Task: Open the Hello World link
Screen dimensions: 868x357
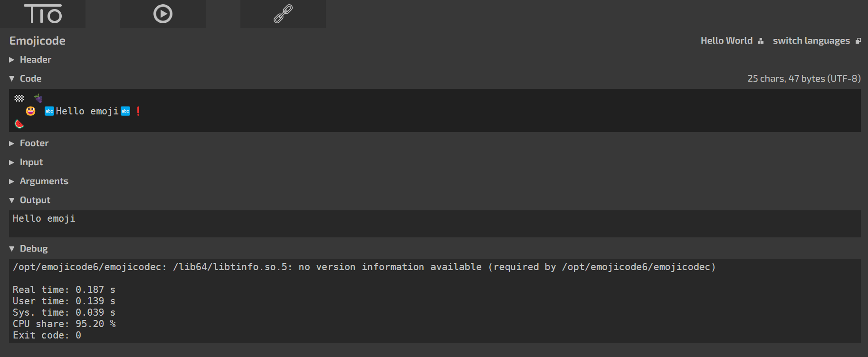Action: (726, 41)
